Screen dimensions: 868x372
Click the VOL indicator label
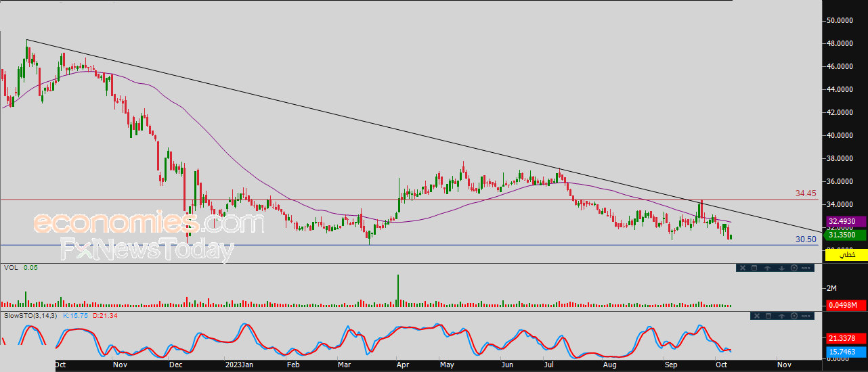[x=11, y=268]
